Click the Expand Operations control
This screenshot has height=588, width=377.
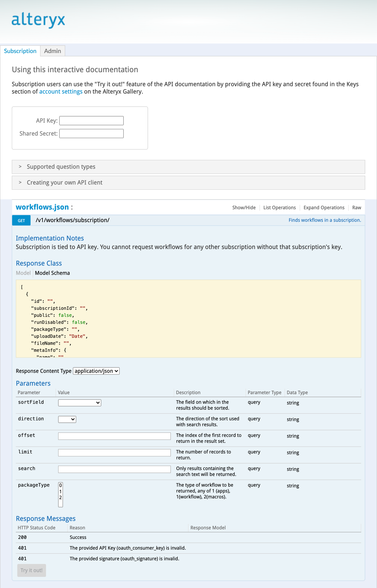(x=324, y=207)
